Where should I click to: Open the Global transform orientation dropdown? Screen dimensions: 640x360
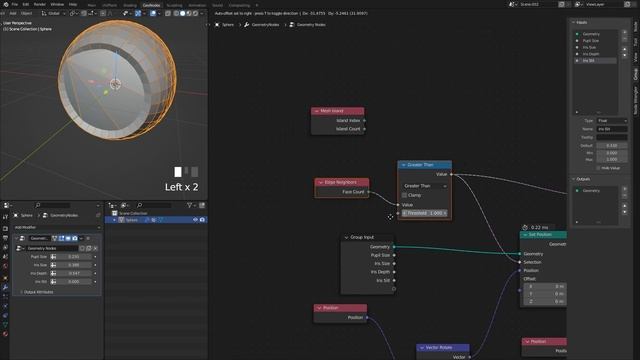pyautogui.click(x=53, y=13)
